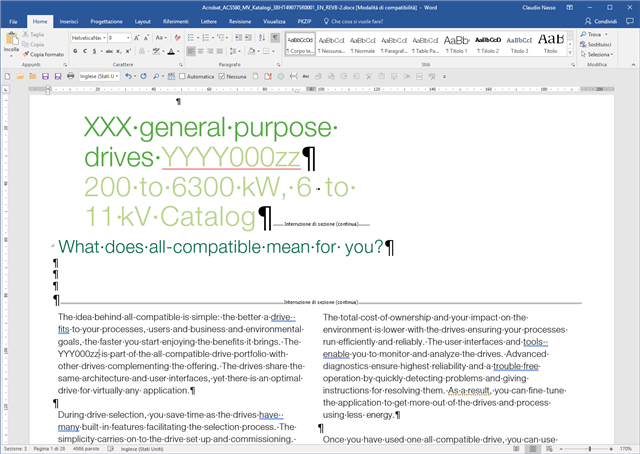640x454 pixels.
Task: Enable the Automatica checkbox
Action: (x=182, y=76)
